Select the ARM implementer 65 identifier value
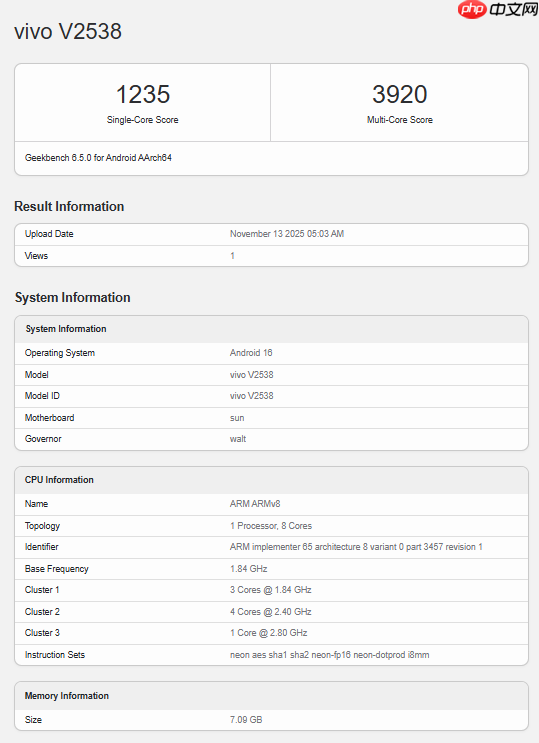Viewport: 539px width, 743px height. (x=356, y=547)
